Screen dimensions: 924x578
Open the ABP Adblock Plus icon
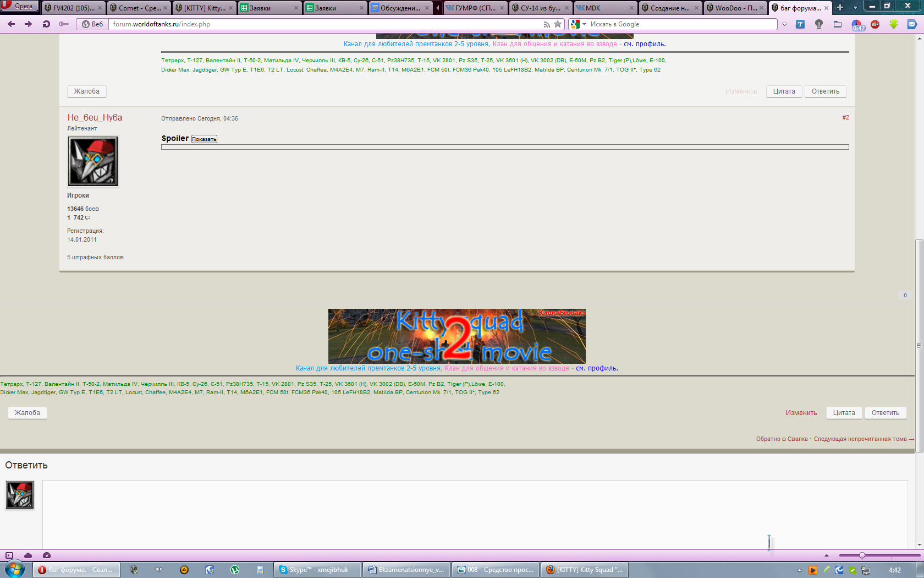pos(876,24)
